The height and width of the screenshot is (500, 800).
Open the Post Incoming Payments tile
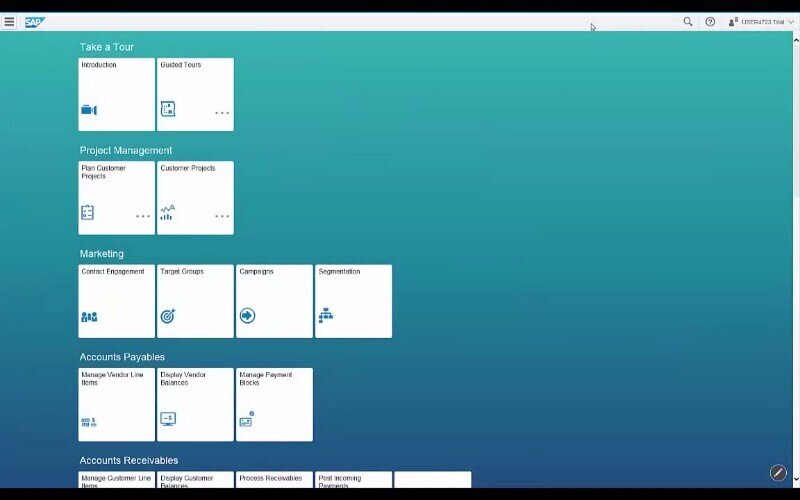click(353, 480)
